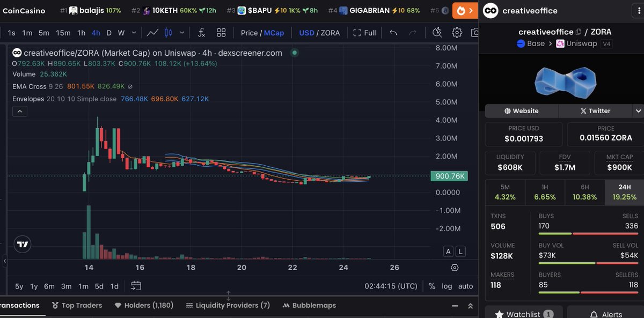
Task: Open the chart settings gear
Action: (457, 32)
